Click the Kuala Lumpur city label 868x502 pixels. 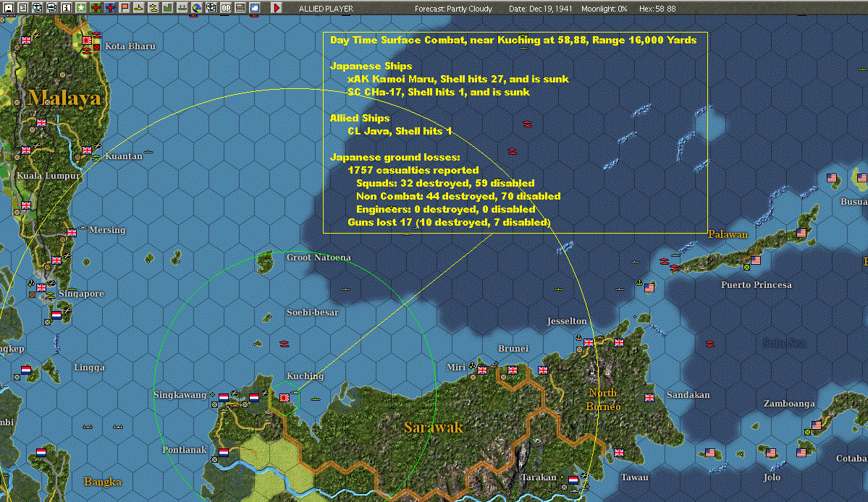click(49, 176)
